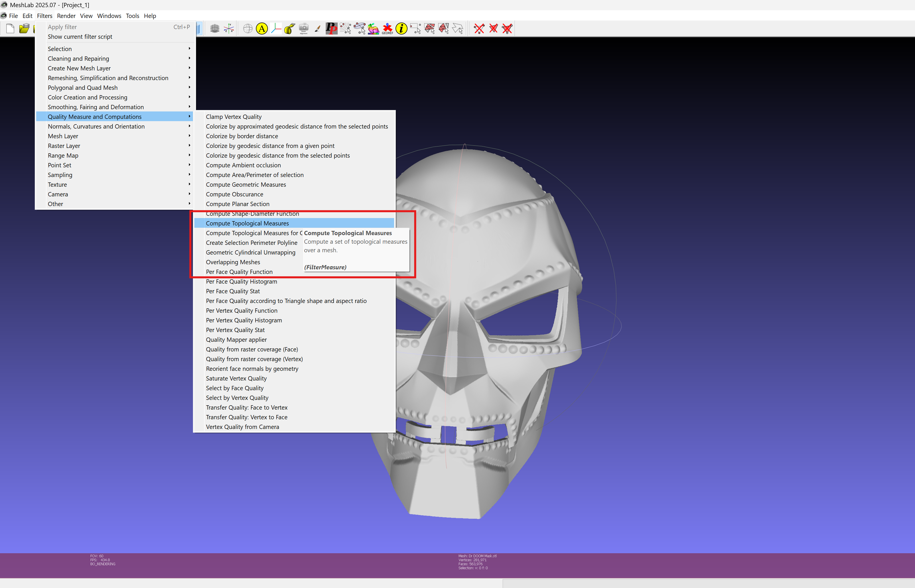The image size is (915, 588).
Task: Choose Compute Ambient occlusion filter
Action: pyautogui.click(x=294, y=165)
